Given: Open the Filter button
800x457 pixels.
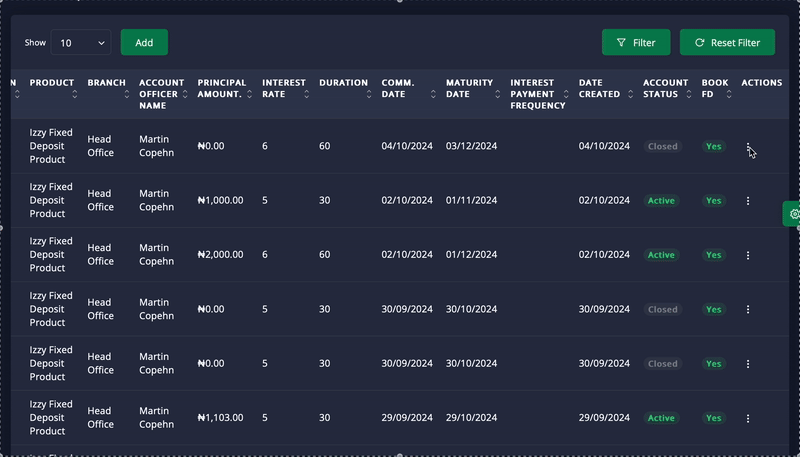Looking at the screenshot, I should pos(636,43).
